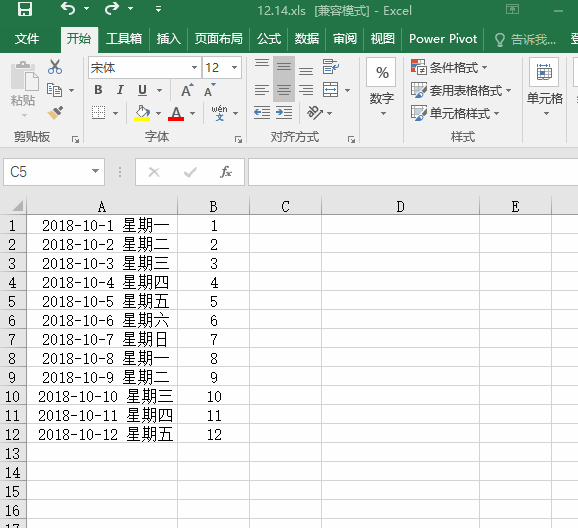The image size is (578, 528).
Task: Center text horizontally
Action: tap(284, 90)
